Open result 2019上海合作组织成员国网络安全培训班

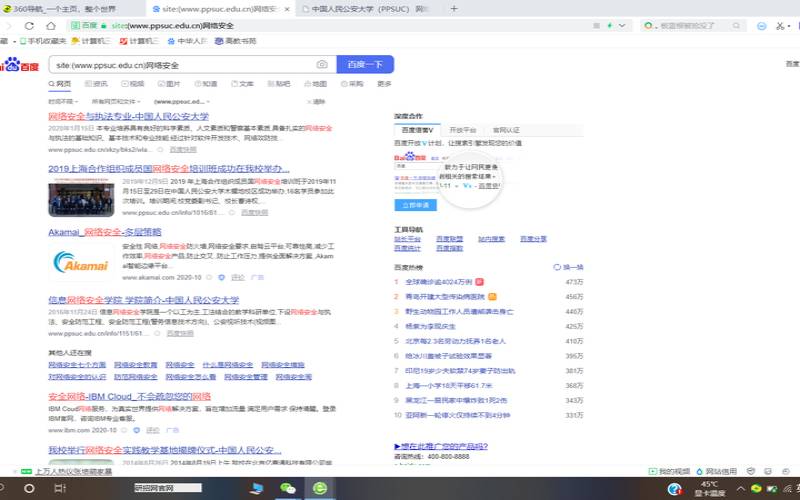pyautogui.click(x=169, y=168)
